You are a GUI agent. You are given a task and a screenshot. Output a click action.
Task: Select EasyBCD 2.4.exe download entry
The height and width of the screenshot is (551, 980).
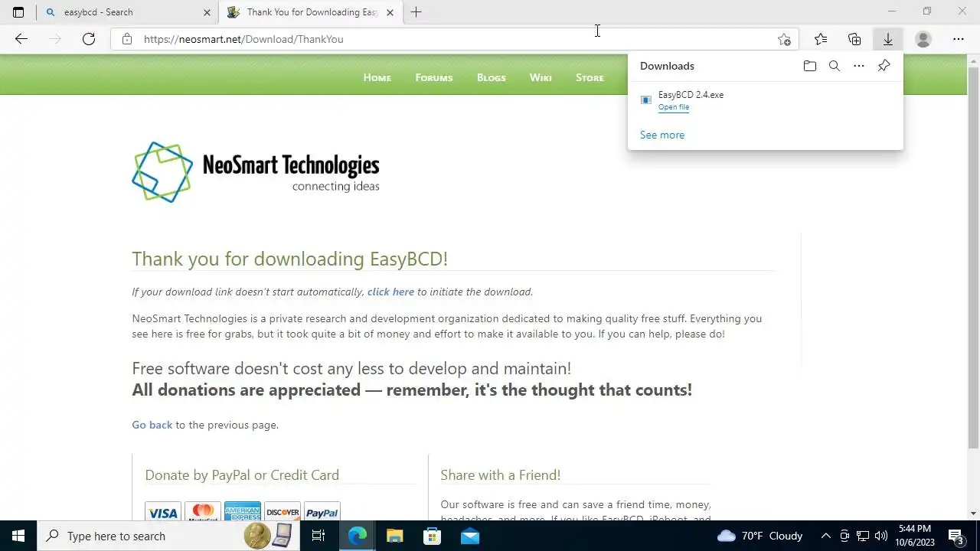click(766, 100)
